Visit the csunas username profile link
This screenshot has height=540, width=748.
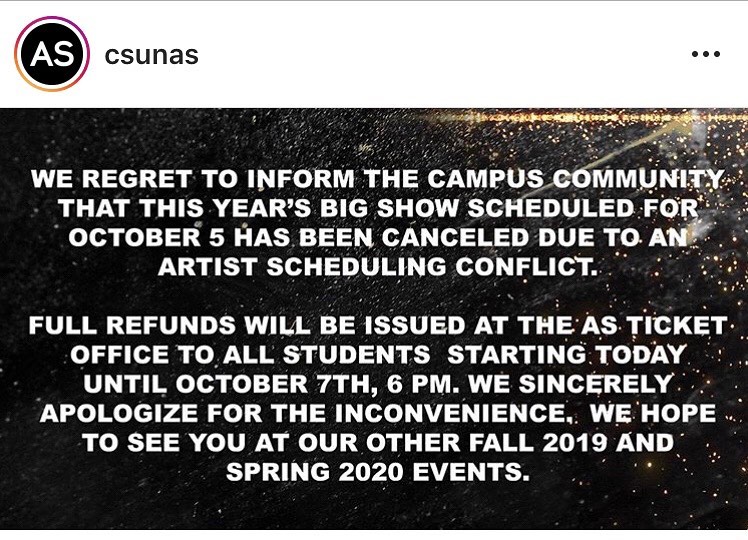point(151,55)
